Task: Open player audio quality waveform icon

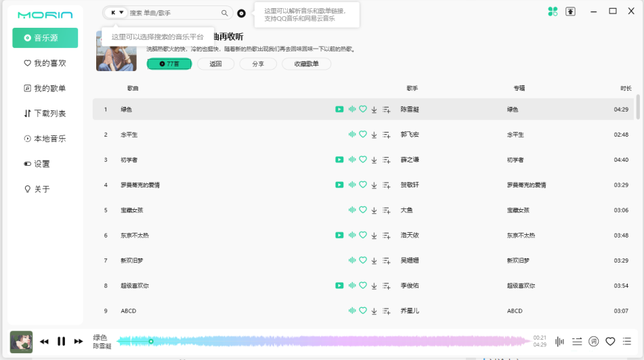Action: (559, 342)
